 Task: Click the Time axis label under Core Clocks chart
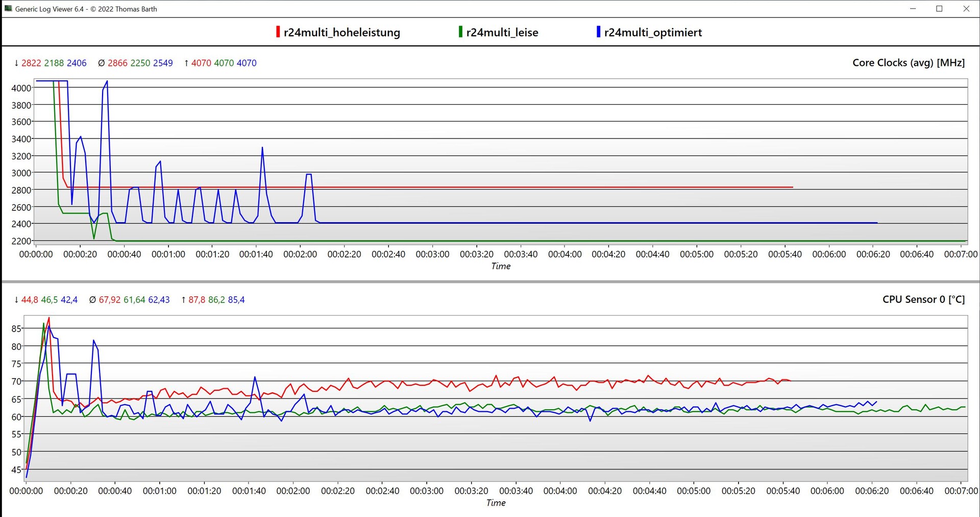click(x=501, y=266)
